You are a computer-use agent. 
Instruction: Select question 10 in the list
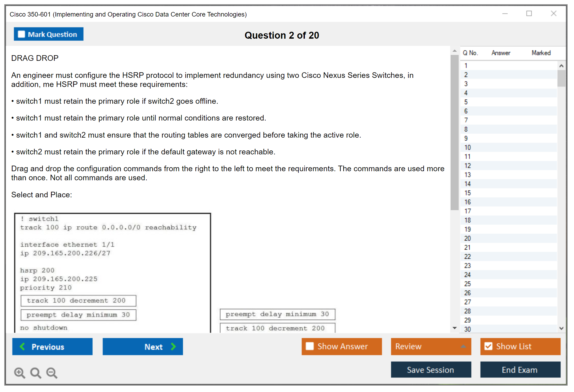pos(467,147)
